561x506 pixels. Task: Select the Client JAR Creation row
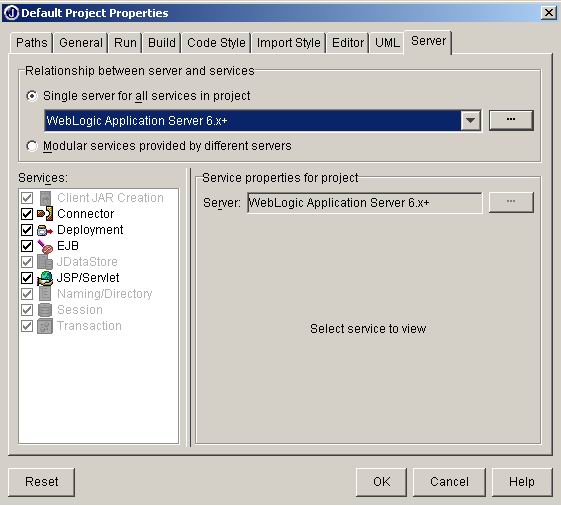click(x=98, y=198)
